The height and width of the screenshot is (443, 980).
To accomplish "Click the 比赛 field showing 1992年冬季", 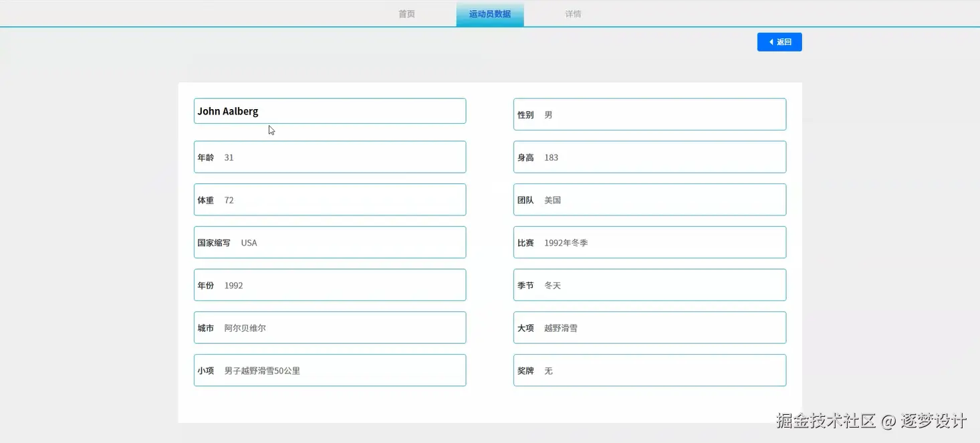I will pos(650,242).
